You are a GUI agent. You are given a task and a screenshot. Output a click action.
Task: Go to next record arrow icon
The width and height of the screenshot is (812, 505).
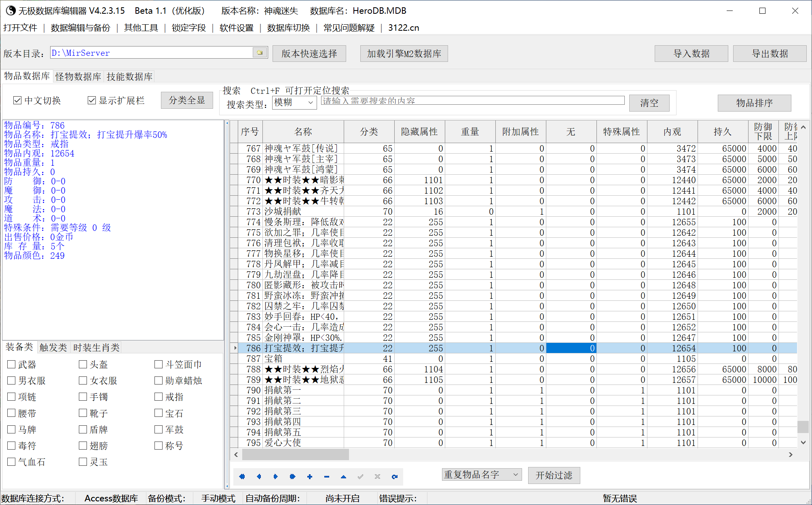pos(276,476)
